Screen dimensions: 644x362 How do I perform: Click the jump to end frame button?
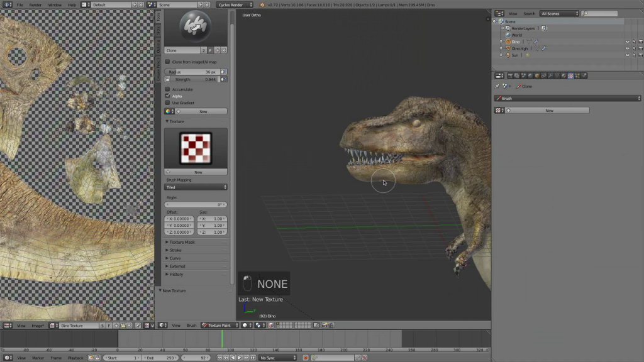(x=253, y=358)
